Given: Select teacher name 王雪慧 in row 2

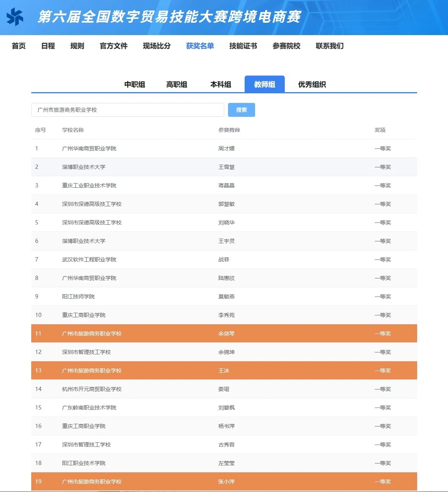Looking at the screenshot, I should tap(227, 167).
